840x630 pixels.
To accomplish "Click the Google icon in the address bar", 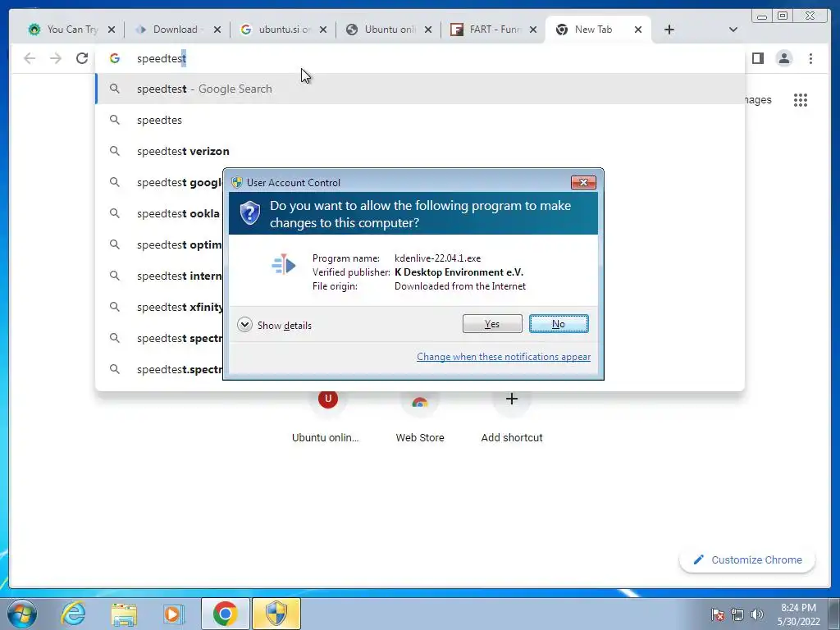I will click(x=115, y=58).
